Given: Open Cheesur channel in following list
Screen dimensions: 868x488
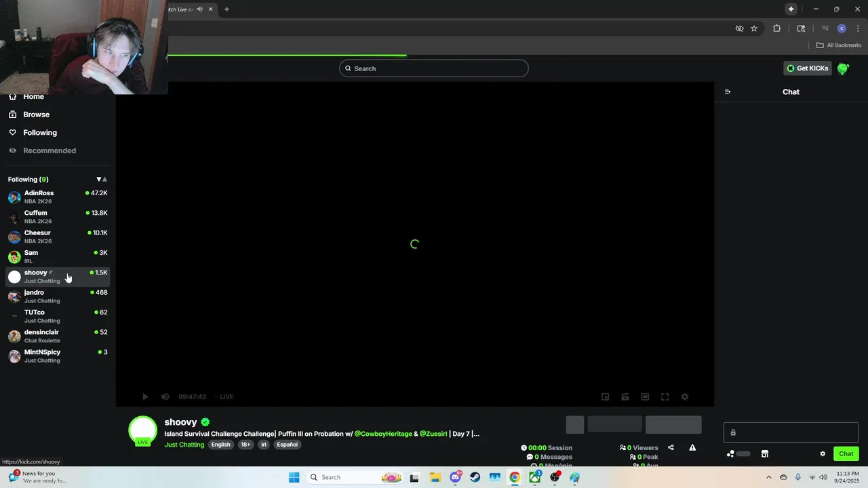Looking at the screenshot, I should pos(58,237).
